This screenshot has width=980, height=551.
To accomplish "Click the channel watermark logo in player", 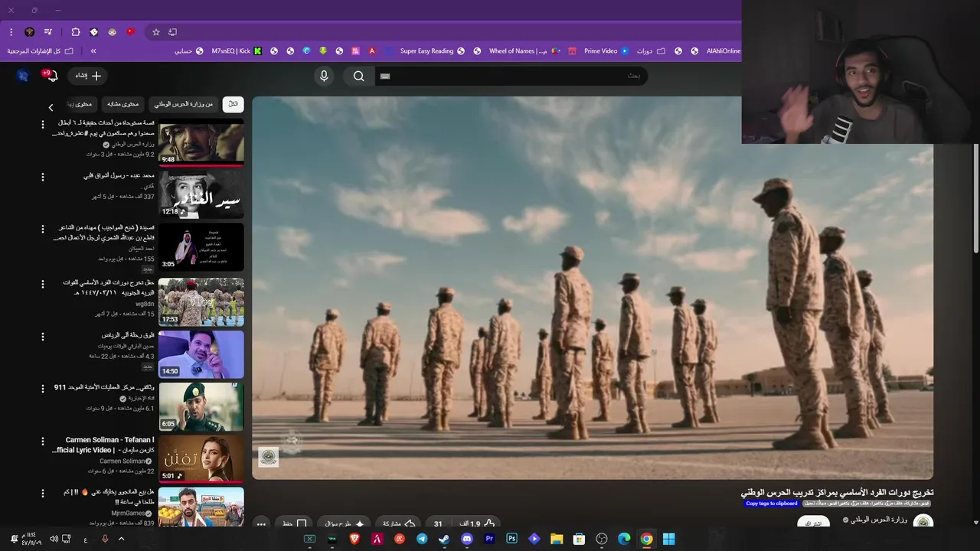I will 268,457.
